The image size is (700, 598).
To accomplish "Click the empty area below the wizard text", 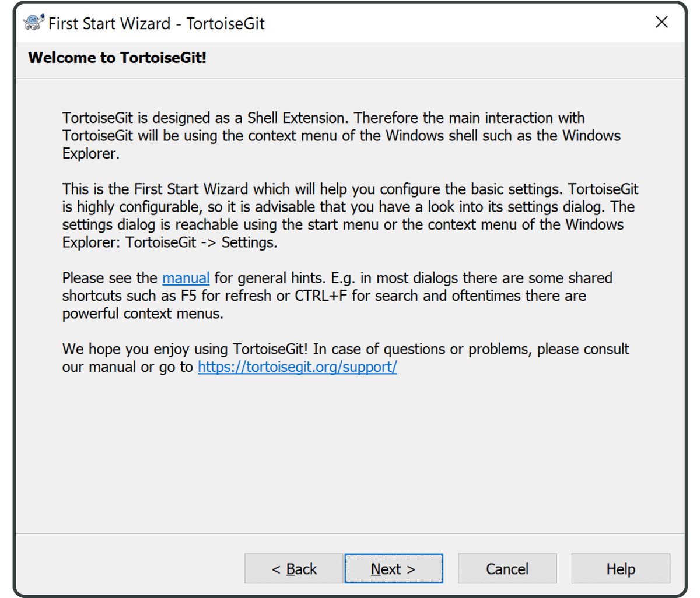I will coord(350,455).
